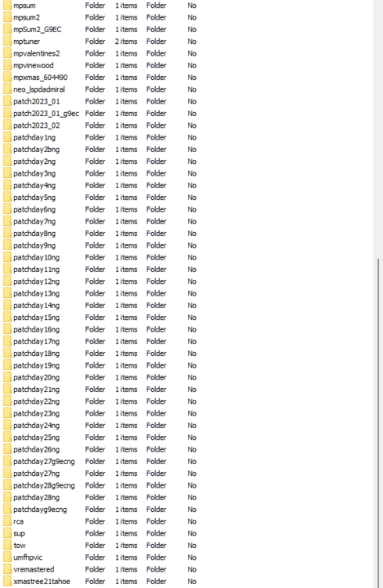The width and height of the screenshot is (383, 588).
Task: Select the patchday6ng folder name
Action: click(34, 209)
